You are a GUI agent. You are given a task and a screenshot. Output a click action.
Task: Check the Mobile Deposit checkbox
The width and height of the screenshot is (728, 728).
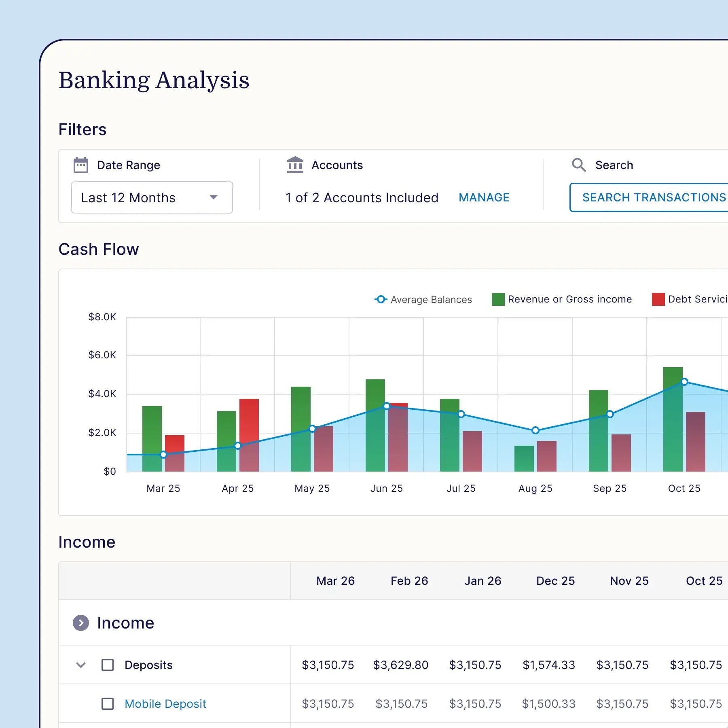pyautogui.click(x=108, y=704)
